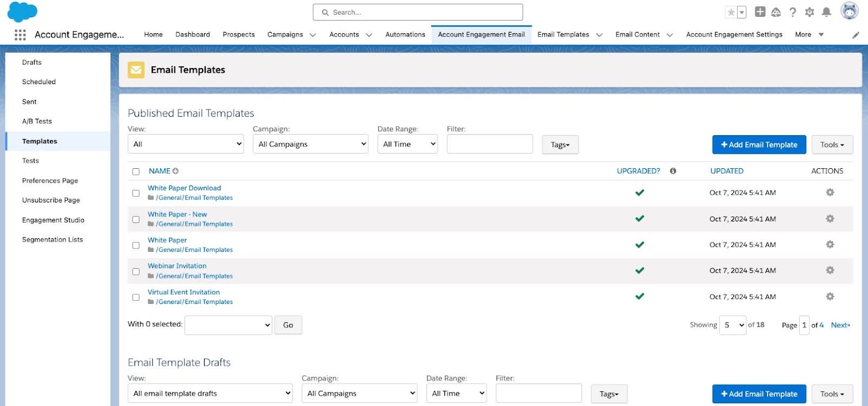Open the drafts Tools dropdown button
The height and width of the screenshot is (406, 868).
point(832,394)
